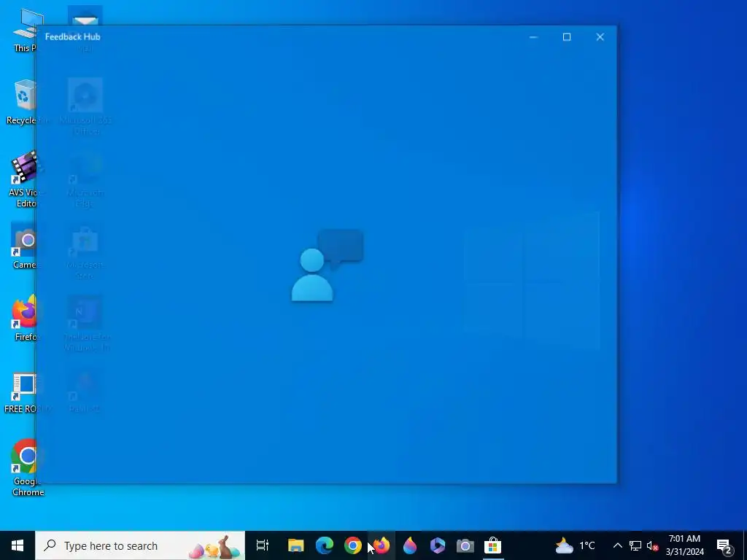Click the Easter search highlight icons
Viewport: 747px width, 560px height.
(214, 548)
